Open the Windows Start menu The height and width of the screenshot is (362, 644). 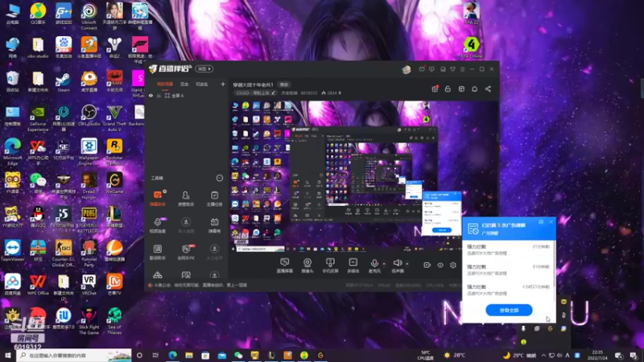pos(8,355)
